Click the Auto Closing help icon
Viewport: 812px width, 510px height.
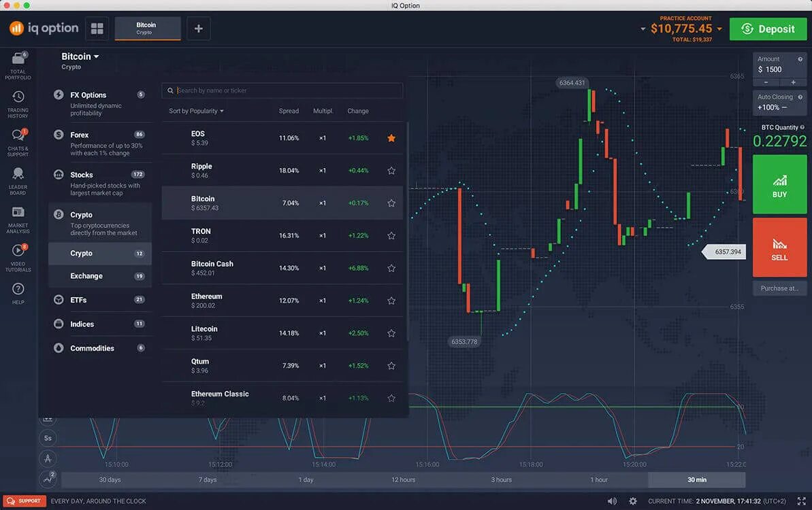(800, 97)
